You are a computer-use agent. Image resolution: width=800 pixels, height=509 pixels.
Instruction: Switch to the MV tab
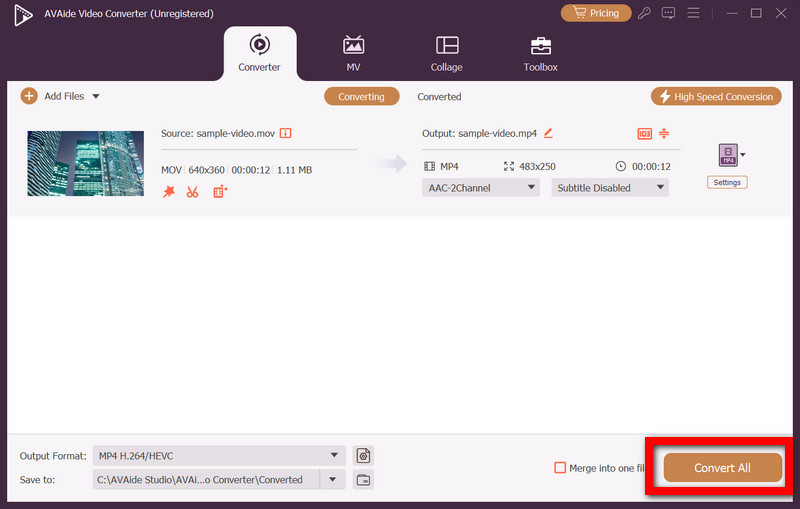[x=353, y=54]
